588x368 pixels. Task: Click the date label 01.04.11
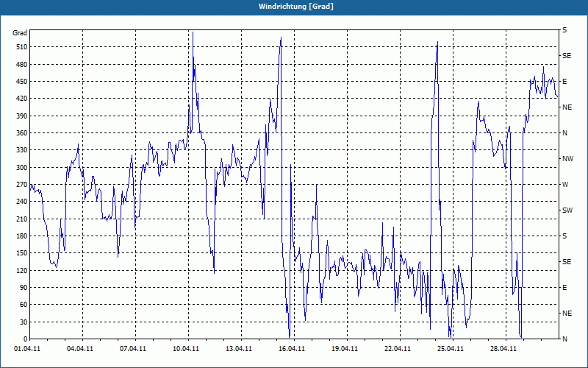(27, 349)
